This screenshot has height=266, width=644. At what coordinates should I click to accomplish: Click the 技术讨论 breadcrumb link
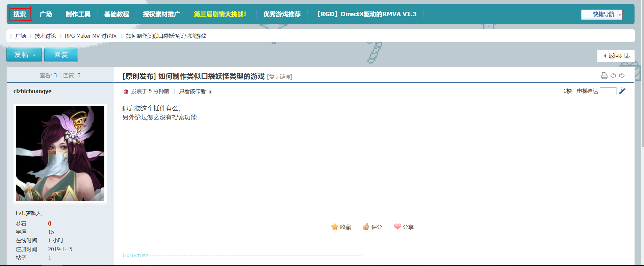(x=45, y=36)
